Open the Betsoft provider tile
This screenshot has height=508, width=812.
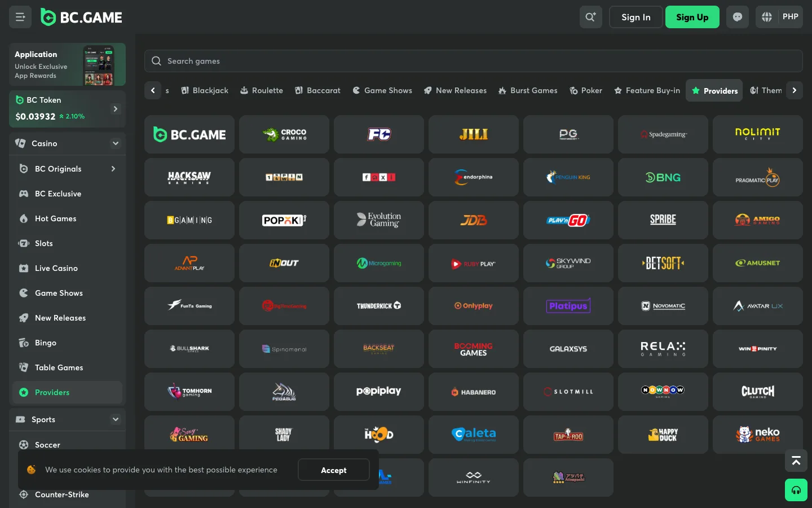(663, 263)
